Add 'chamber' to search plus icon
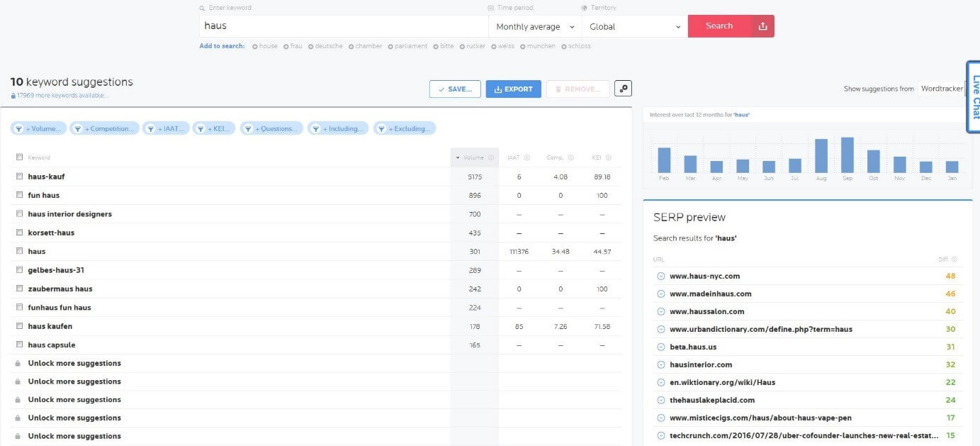This screenshot has width=980, height=446. pos(351,46)
